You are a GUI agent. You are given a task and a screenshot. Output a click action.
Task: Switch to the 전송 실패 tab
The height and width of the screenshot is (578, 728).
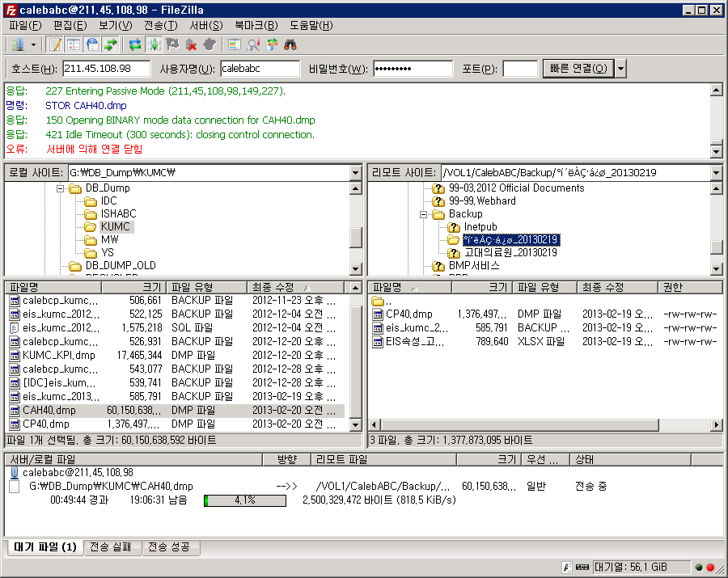coord(111,547)
